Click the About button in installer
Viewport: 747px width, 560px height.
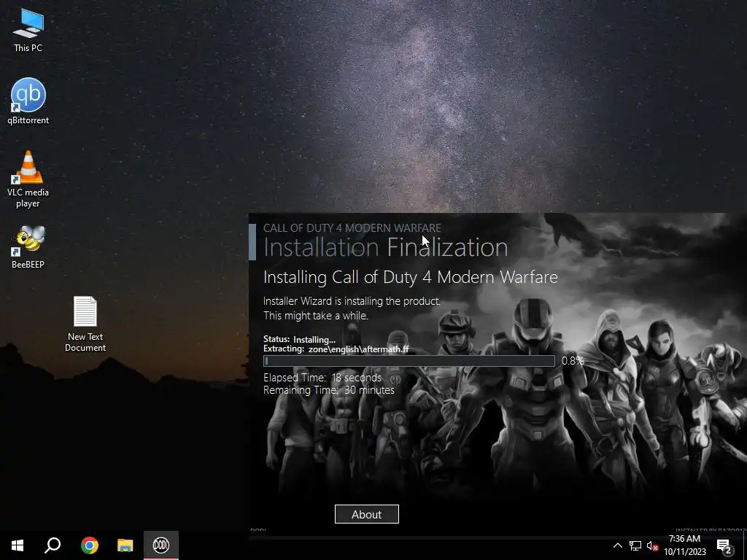pyautogui.click(x=367, y=514)
